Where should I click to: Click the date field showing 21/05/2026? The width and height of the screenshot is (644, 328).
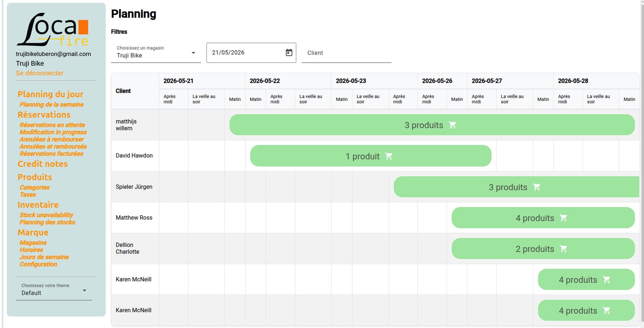[251, 53]
